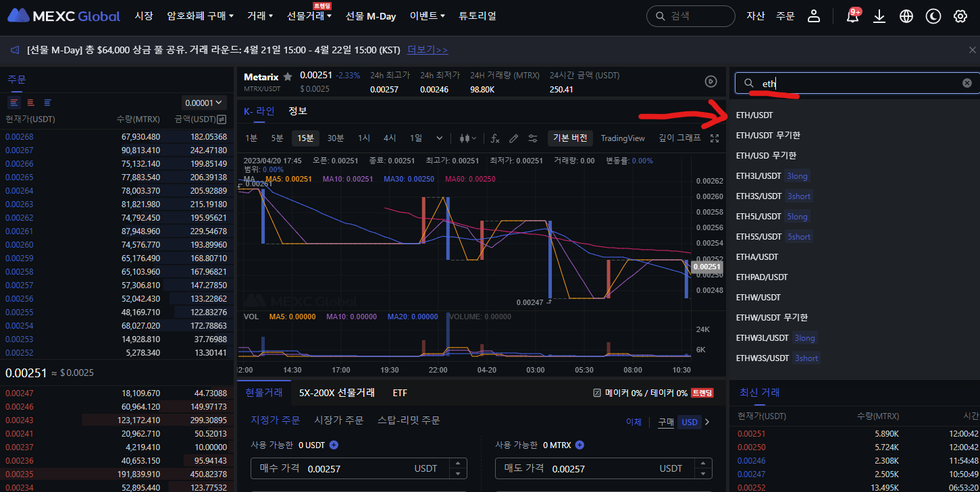This screenshot has width=980, height=492.
Task: Click the video play icon beside ticker stats
Action: 711,81
